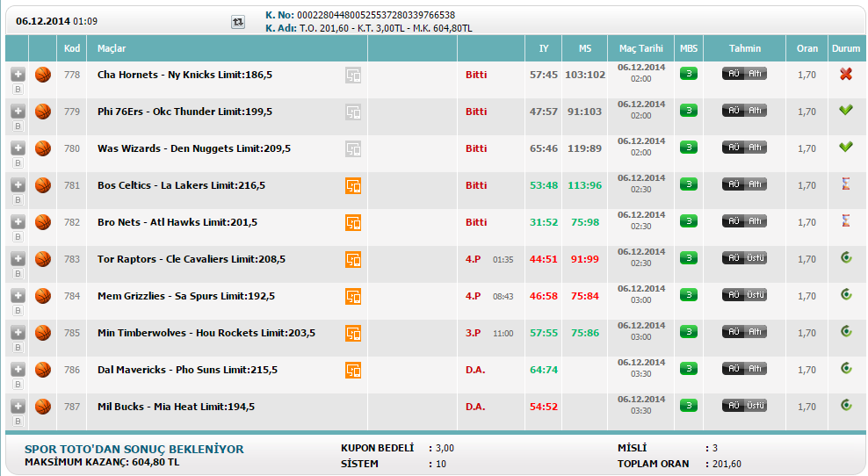This screenshot has width=868, height=476.
Task: Toggle the B box on Mem Grizzlies row
Action: point(18,311)
